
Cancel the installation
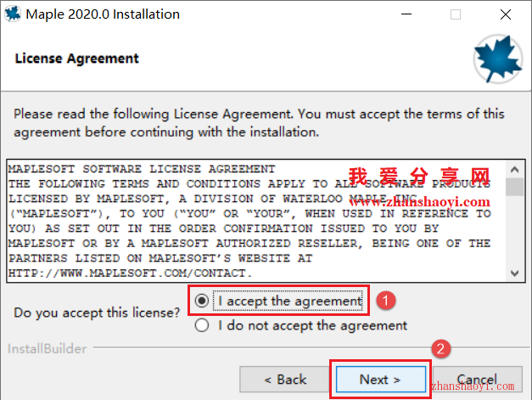477,380
